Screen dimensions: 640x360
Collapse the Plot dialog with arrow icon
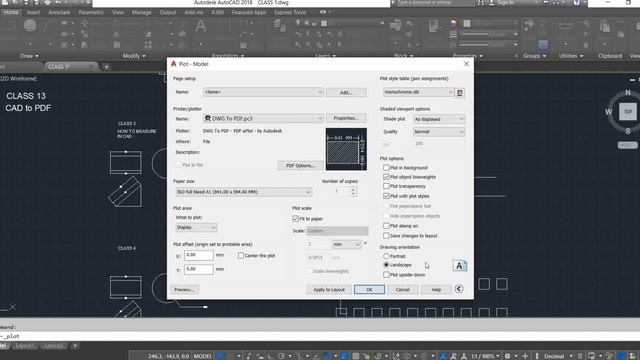[459, 289]
